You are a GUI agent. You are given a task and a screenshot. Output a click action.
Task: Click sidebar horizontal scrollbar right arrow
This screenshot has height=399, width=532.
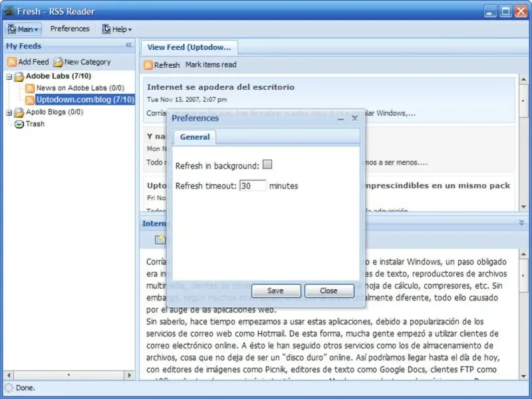pyautogui.click(x=129, y=375)
